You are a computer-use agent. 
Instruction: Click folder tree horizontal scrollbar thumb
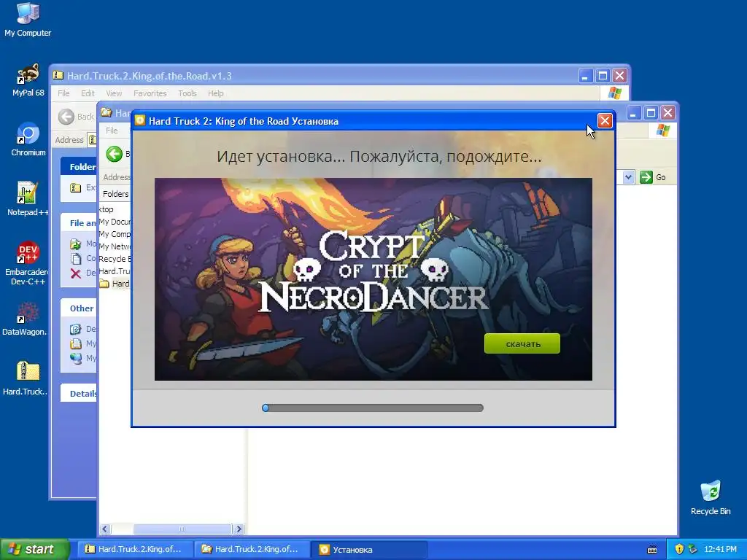[182, 529]
